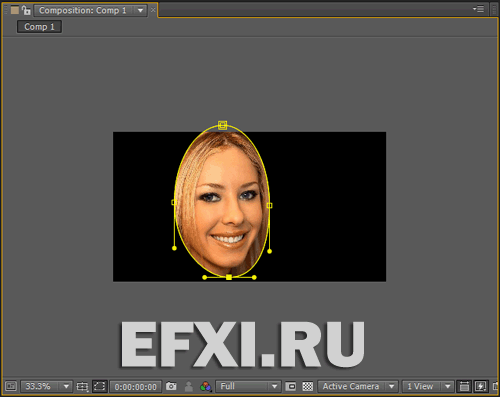Toggle the transparency grid

307,386
